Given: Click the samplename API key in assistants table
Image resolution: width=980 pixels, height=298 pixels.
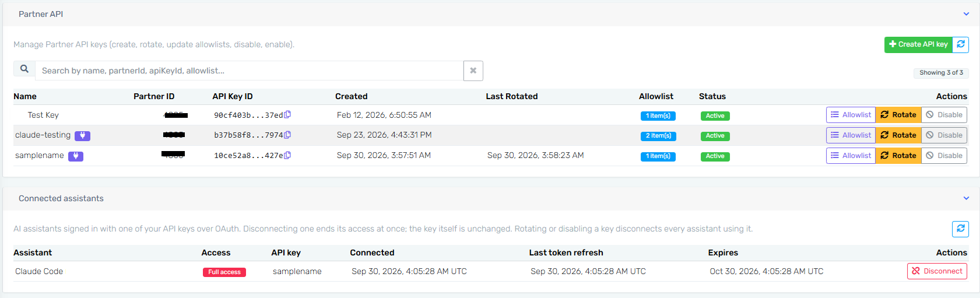Looking at the screenshot, I should point(297,271).
